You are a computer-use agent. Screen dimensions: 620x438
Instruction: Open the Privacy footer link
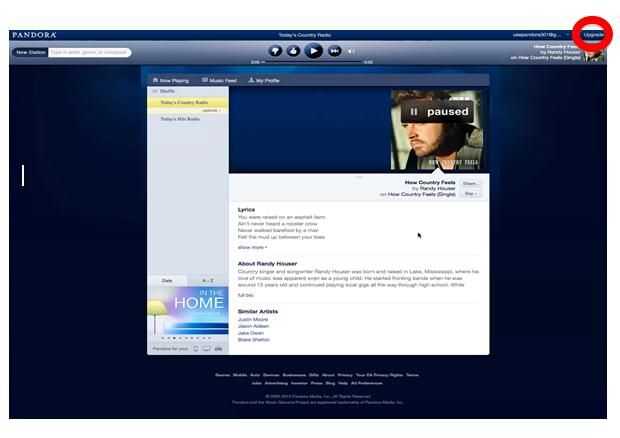click(345, 375)
